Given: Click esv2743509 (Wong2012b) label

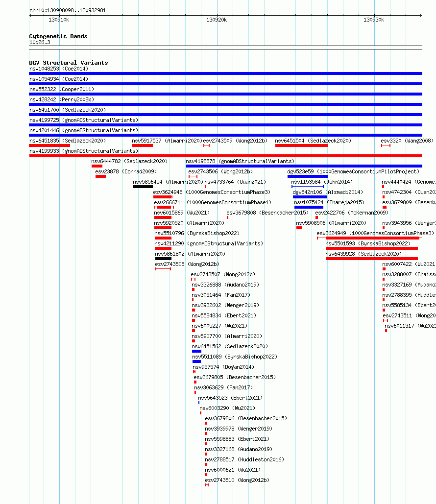Looking at the screenshot, I should pyautogui.click(x=235, y=141).
